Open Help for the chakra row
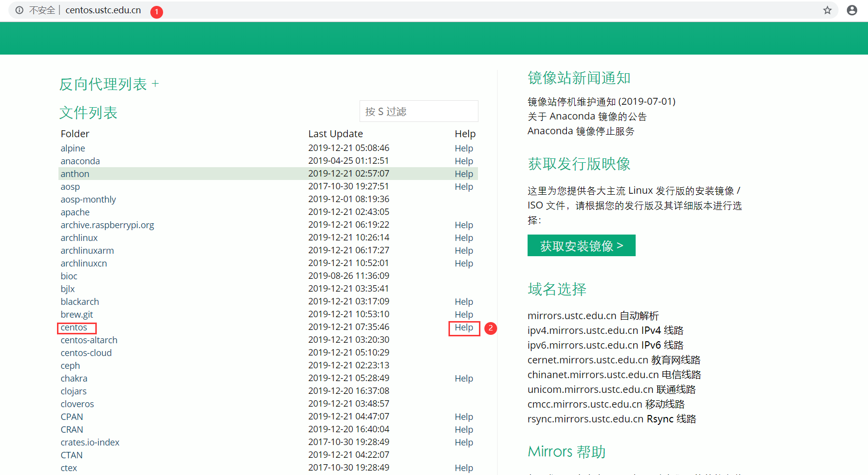This screenshot has height=475, width=868. pos(464,378)
